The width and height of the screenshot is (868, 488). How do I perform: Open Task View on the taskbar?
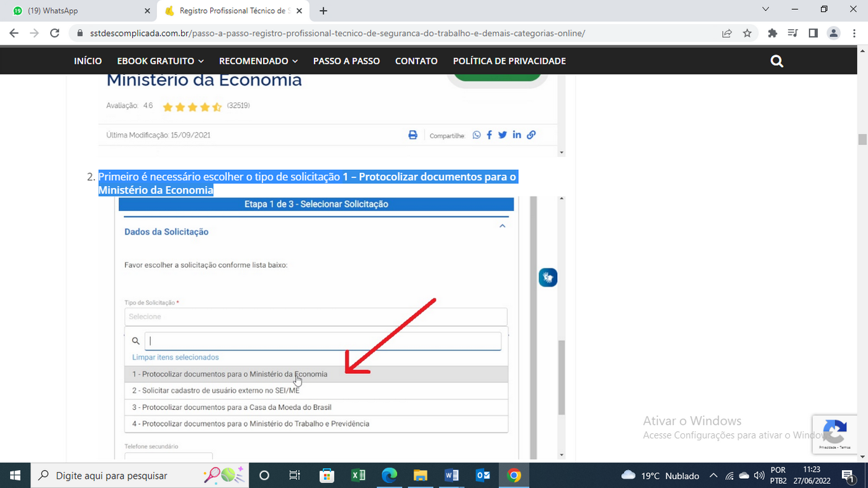click(295, 476)
